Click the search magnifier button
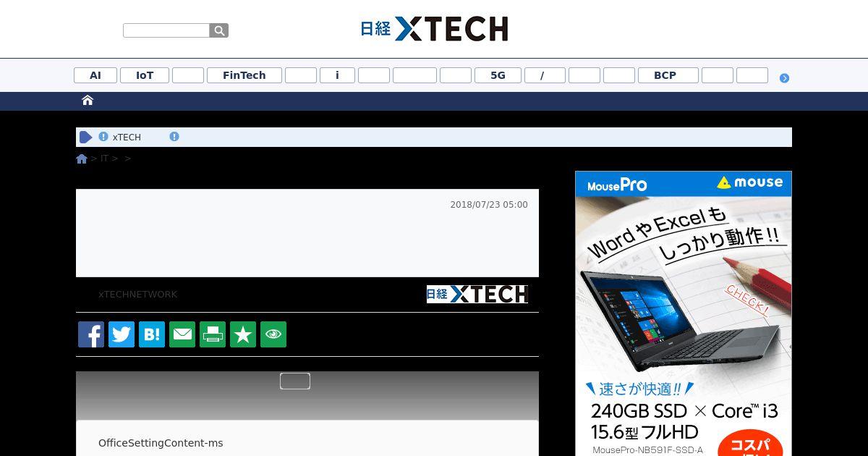 point(219,30)
